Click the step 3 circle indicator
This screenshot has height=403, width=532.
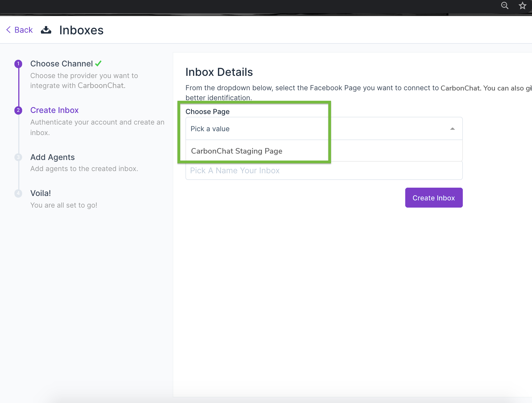tap(18, 157)
